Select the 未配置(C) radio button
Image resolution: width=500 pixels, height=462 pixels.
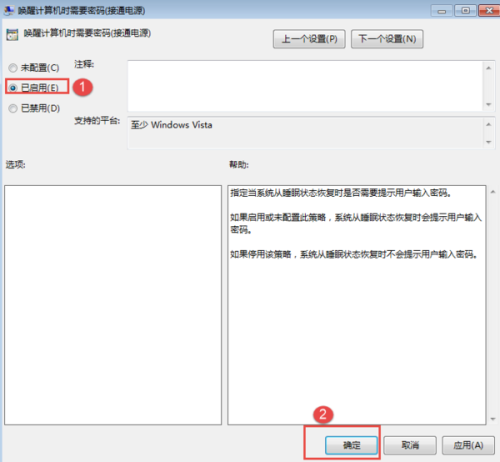click(x=13, y=68)
